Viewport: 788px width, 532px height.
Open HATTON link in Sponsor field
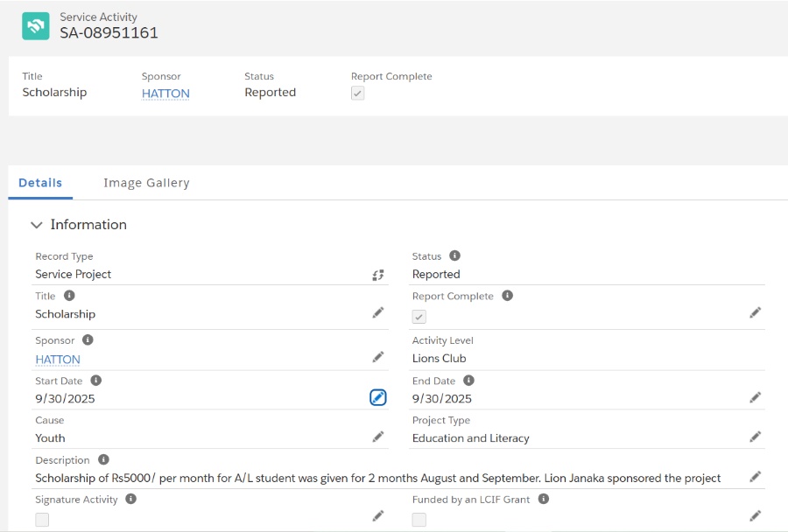point(58,360)
